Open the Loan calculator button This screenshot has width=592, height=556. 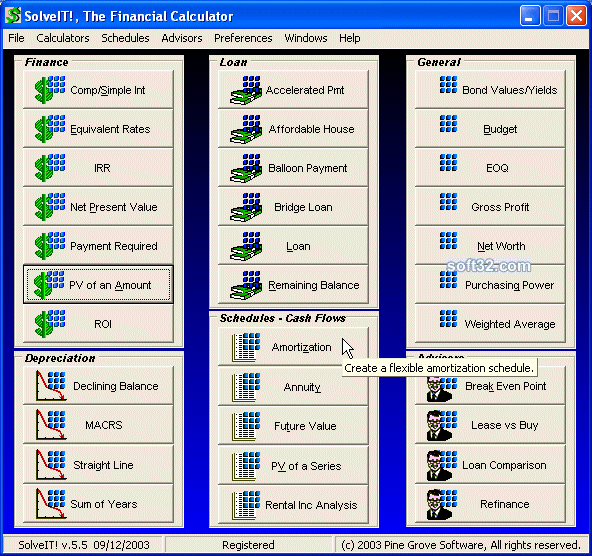[x=293, y=246]
